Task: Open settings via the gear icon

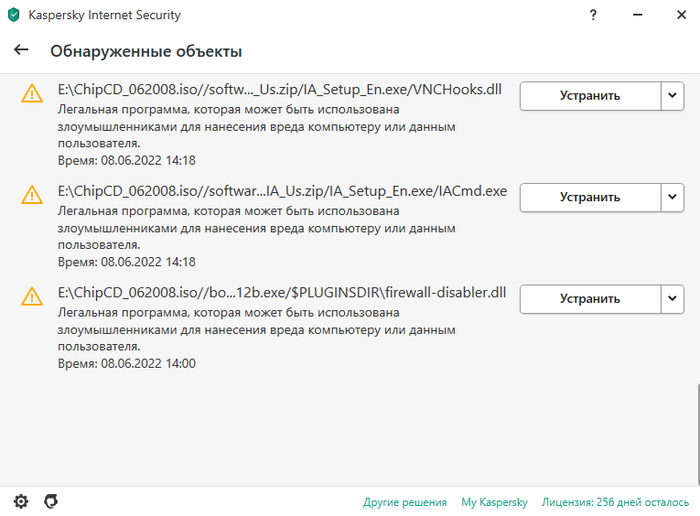Action: 21,500
